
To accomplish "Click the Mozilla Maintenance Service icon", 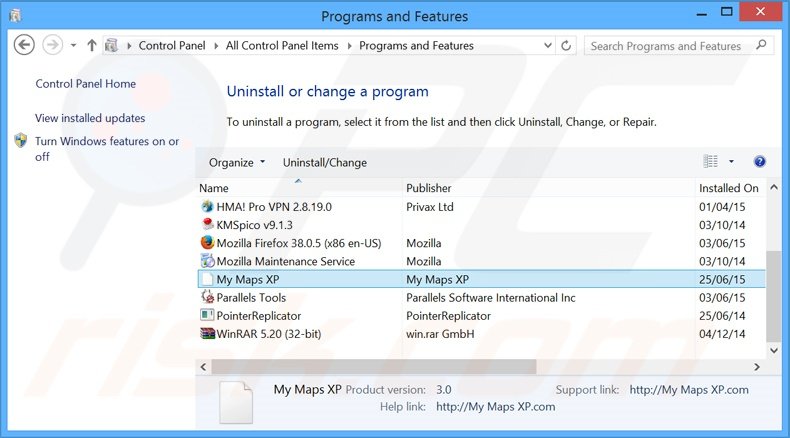I will tap(207, 261).
